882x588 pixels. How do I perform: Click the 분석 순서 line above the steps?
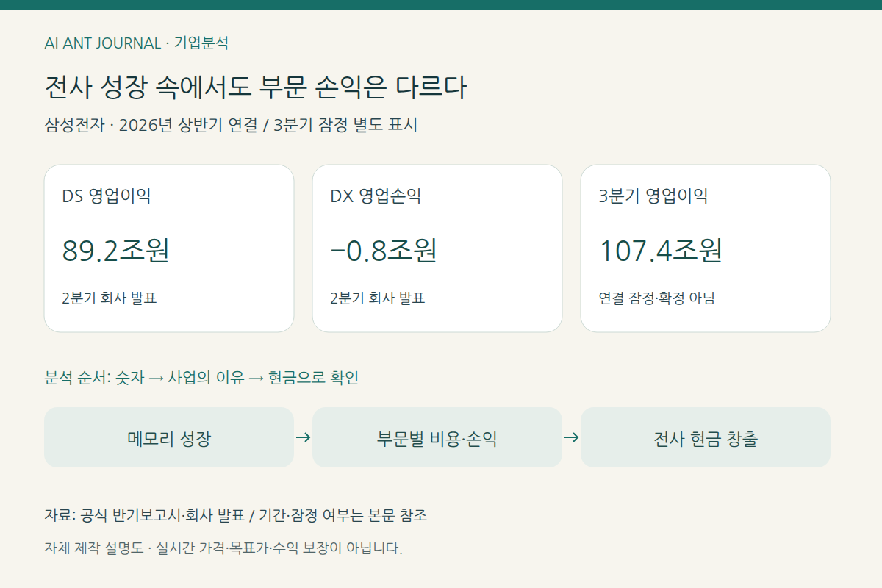coord(201,378)
